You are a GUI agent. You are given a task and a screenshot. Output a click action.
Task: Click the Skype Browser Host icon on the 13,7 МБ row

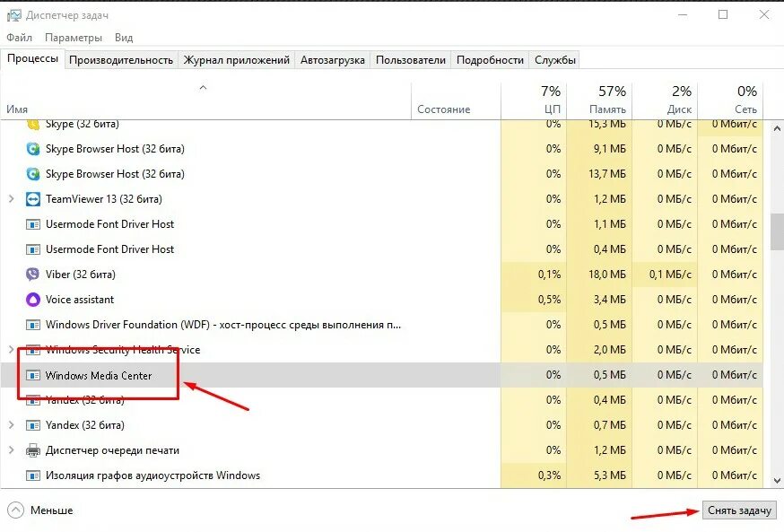33,173
